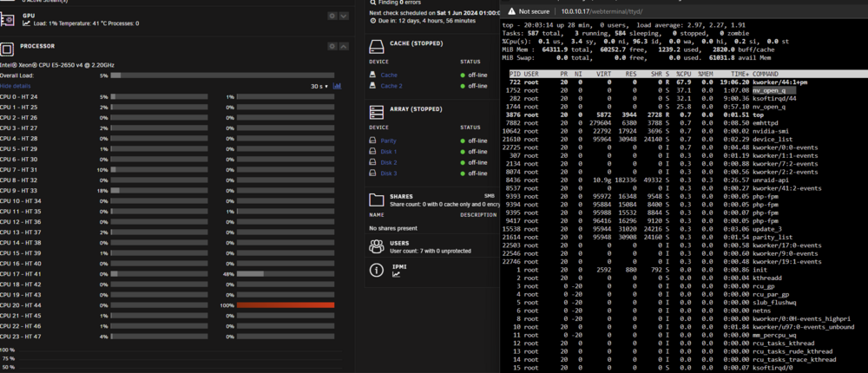
Task: Click the ksoftirqd/44 process row
Action: point(686,98)
